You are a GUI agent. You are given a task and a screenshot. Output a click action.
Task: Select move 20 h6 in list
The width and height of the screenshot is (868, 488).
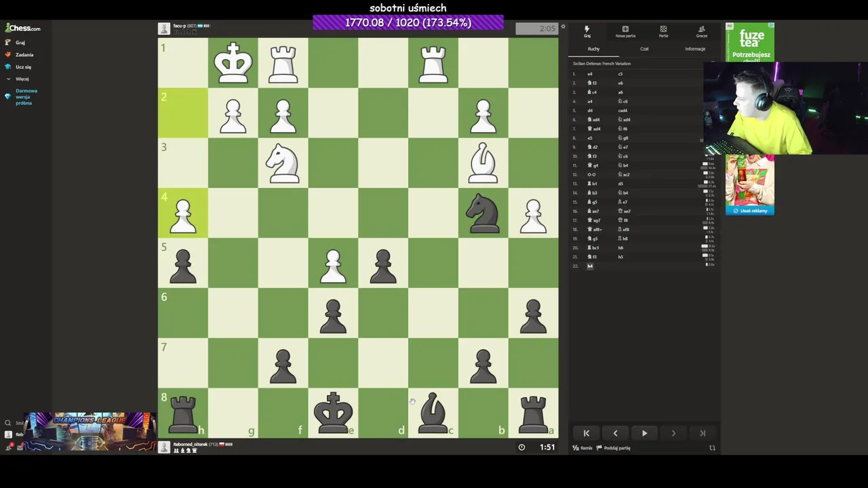pos(620,247)
